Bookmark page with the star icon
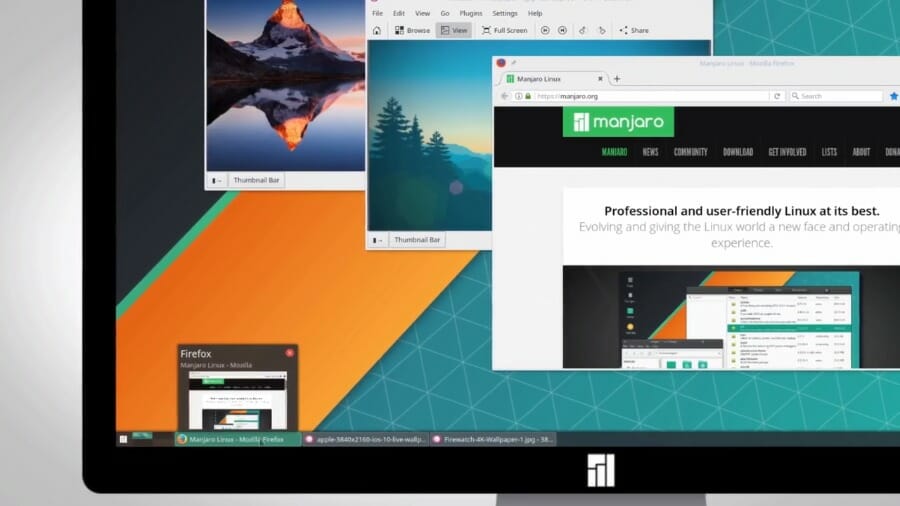Image resolution: width=900 pixels, height=506 pixels. [894, 96]
